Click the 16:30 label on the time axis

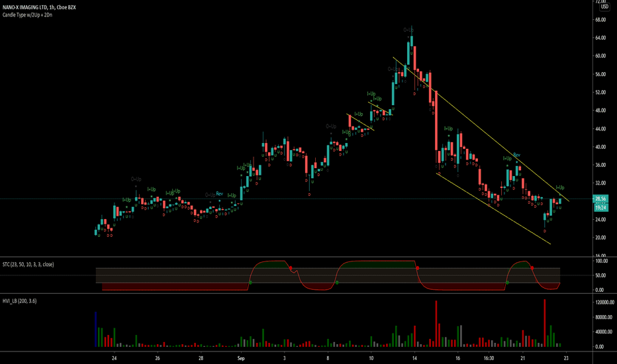click(489, 359)
